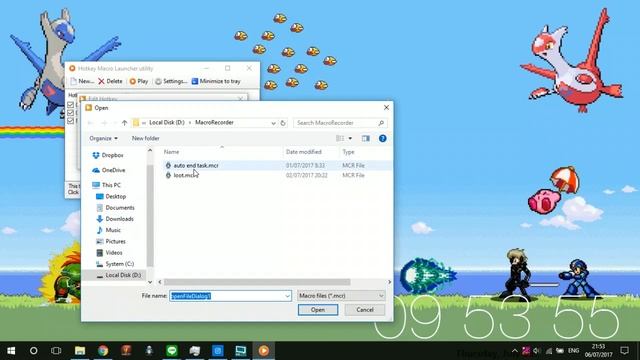Create a New folder

(145, 138)
